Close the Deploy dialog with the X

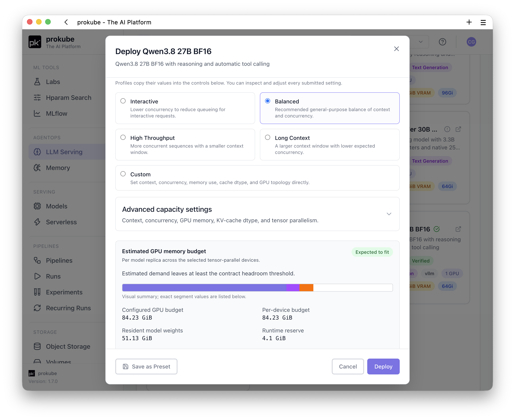(x=397, y=49)
